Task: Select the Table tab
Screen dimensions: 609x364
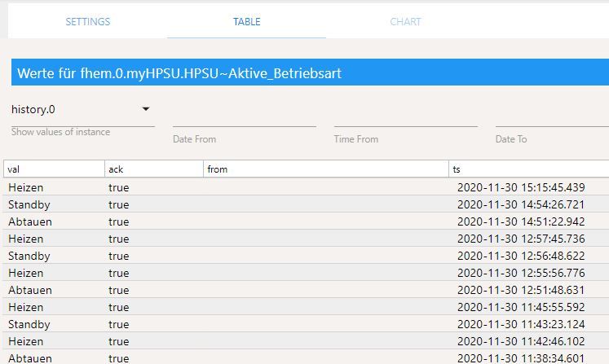Action: (x=246, y=22)
